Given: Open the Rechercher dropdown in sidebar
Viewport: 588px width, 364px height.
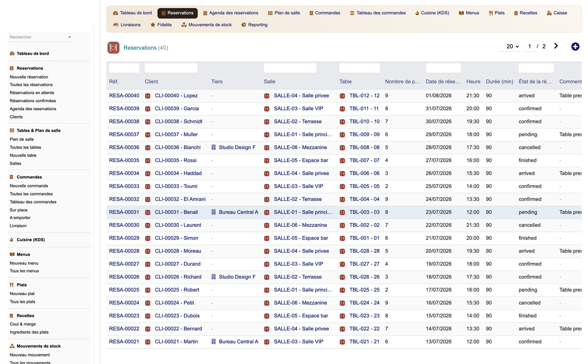Looking at the screenshot, I should pos(41,37).
